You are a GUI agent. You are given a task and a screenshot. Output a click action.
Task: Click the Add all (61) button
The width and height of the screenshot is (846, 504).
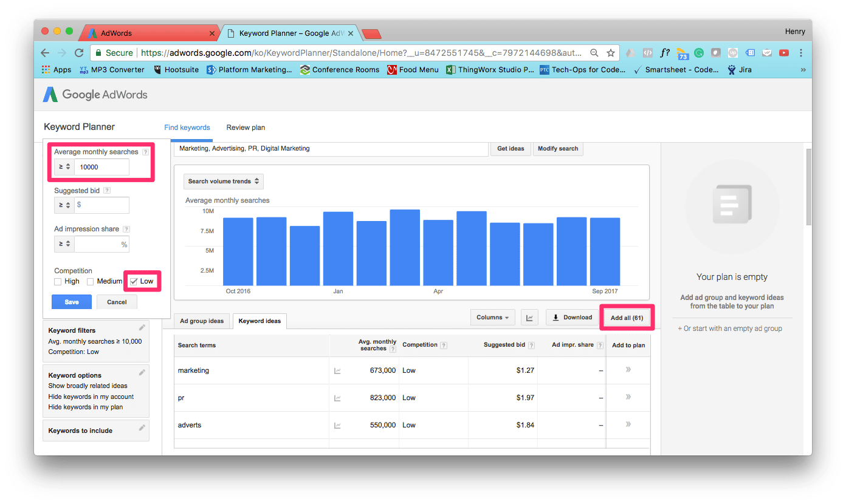coord(627,318)
